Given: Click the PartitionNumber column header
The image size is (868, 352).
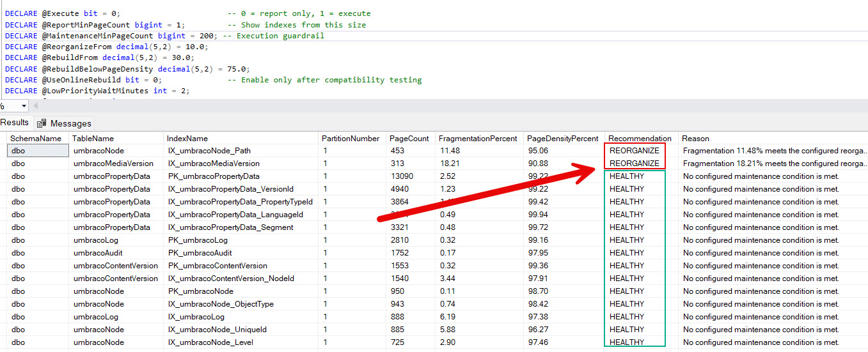Looking at the screenshot, I should tap(351, 138).
